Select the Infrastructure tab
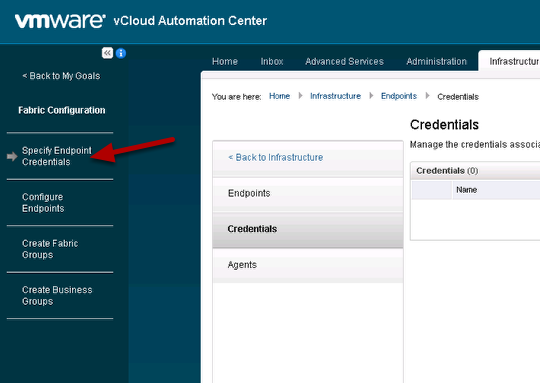Screen dimensions: 540x383 coord(510,61)
